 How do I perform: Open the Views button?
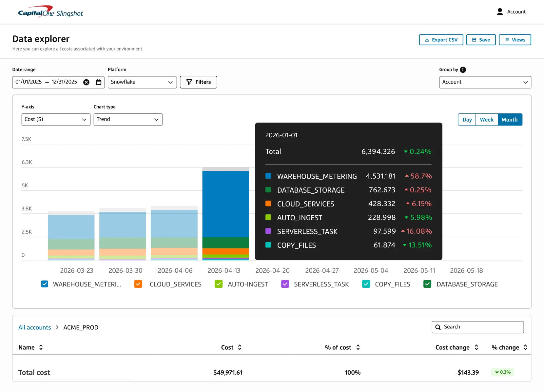point(515,40)
